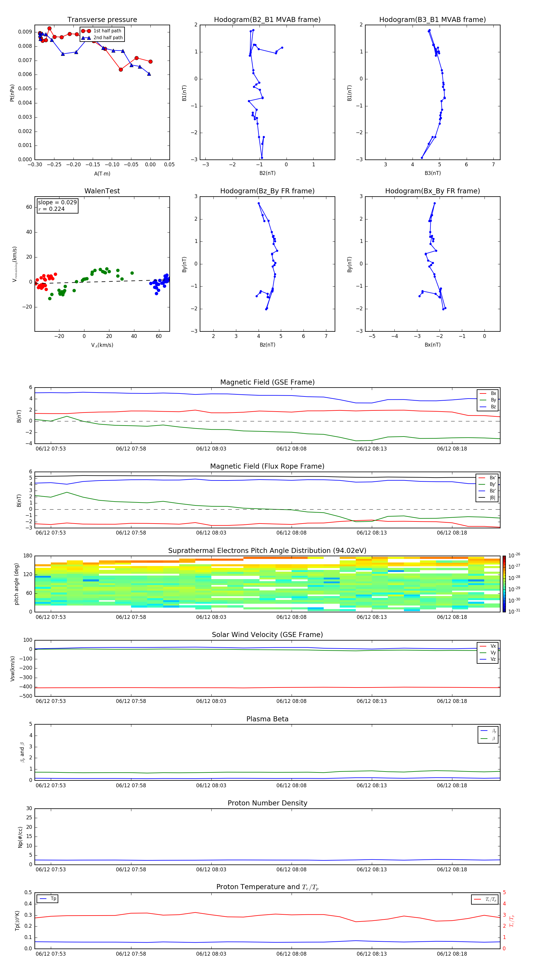Click the "Bz(nT)" x-axis label

coord(267,345)
